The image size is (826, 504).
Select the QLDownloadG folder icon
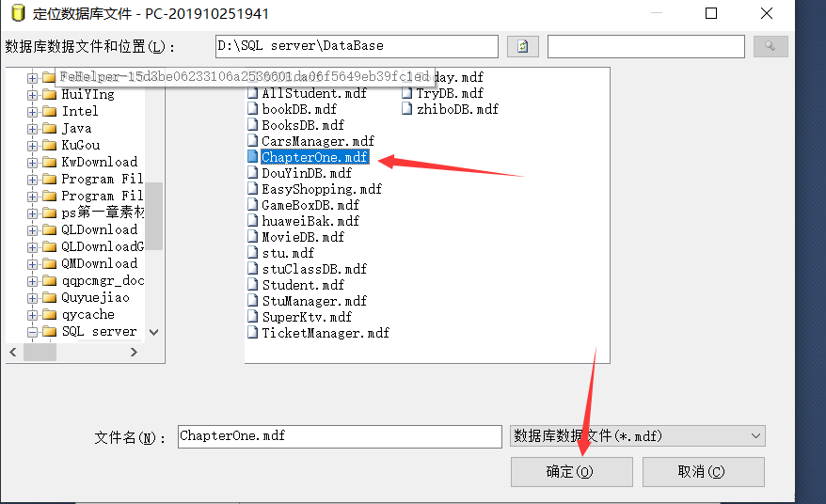[49, 247]
